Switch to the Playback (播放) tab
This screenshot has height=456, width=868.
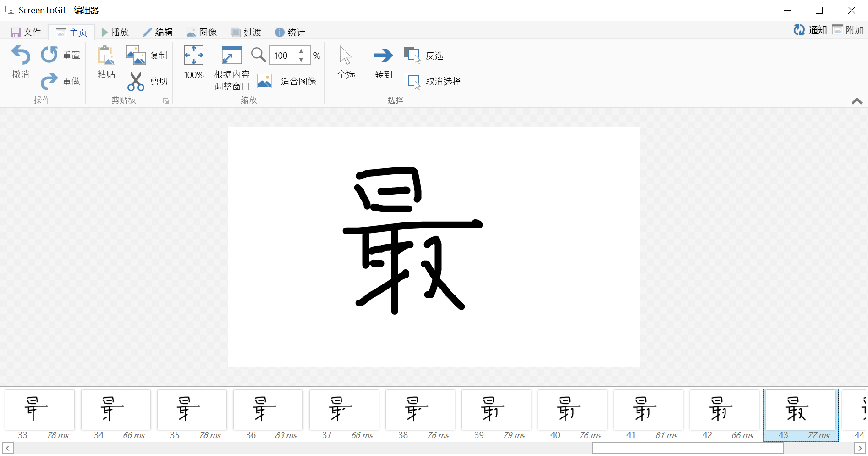pyautogui.click(x=115, y=32)
